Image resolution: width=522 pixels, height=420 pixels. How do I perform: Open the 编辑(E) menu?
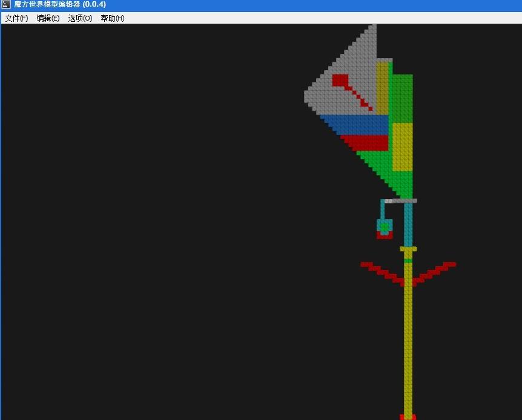tap(48, 18)
